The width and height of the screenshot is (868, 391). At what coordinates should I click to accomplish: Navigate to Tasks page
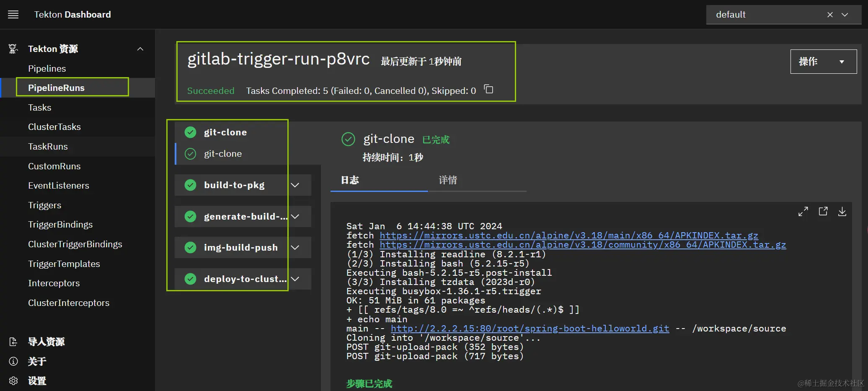[x=40, y=107]
